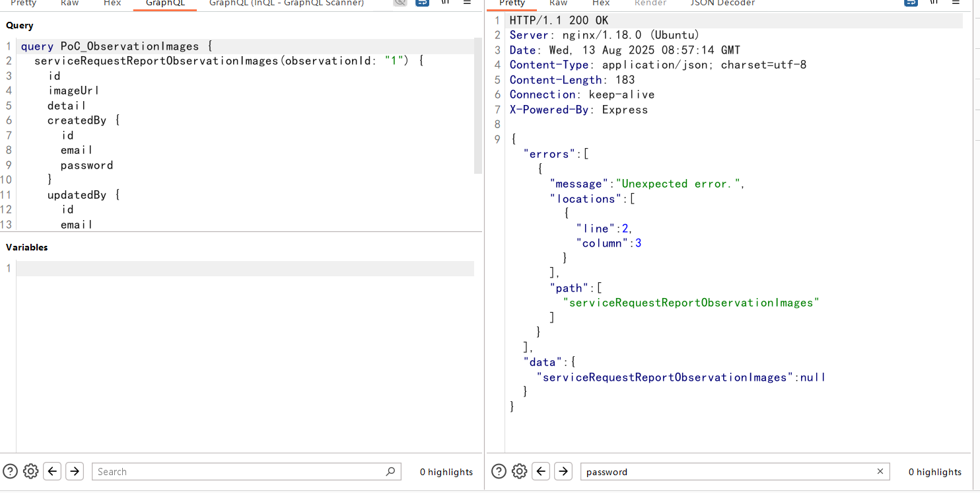980x493 pixels.
Task: Go to previous match in request search
Action: (53, 471)
